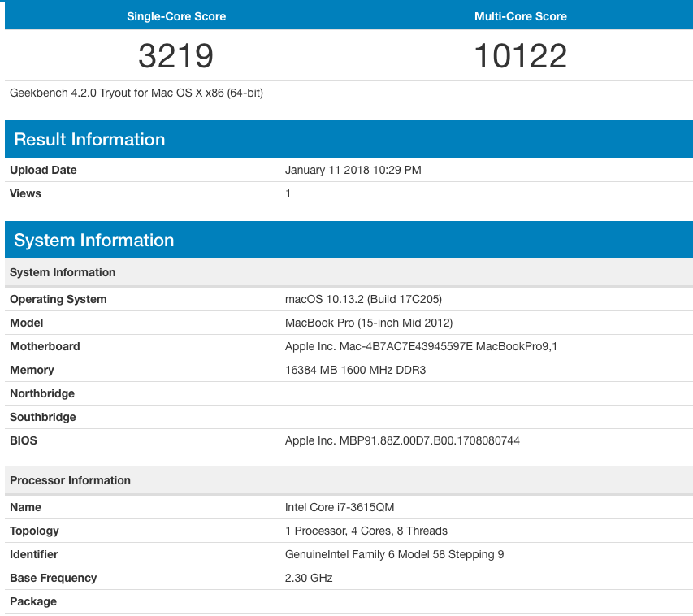Select 1 Processor, 4 Cores, 8 Threads value
This screenshot has width=693, height=616.
(x=366, y=531)
